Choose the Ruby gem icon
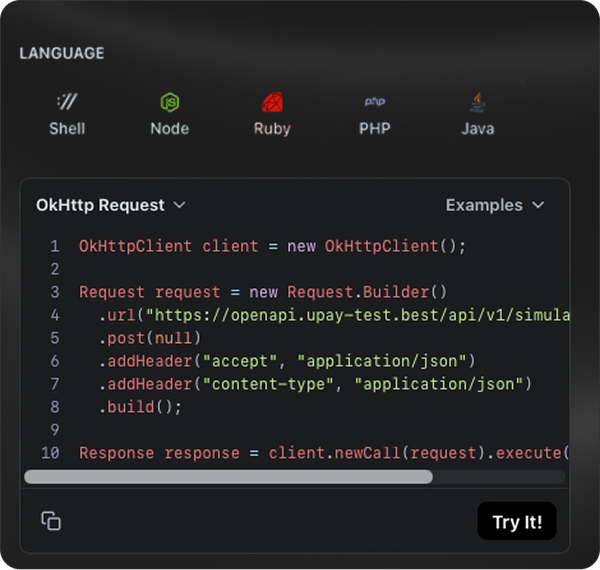Screen dimensions: 600x570 [272, 102]
